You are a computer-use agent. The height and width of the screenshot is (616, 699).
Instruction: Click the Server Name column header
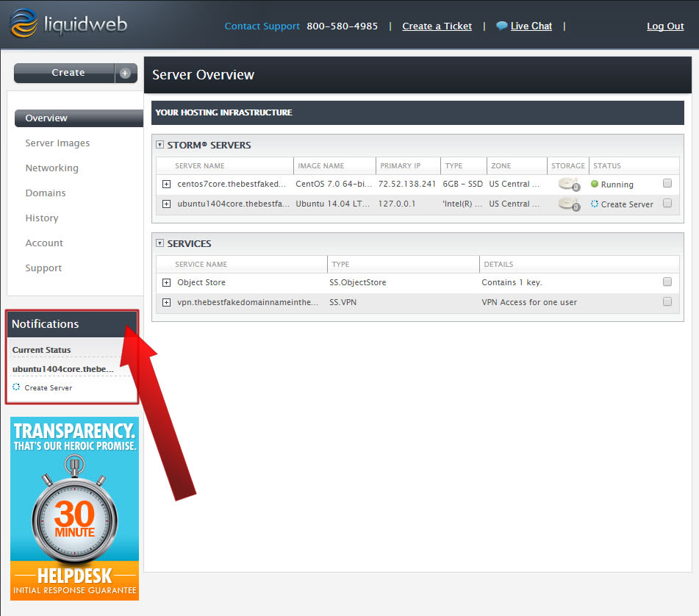(x=199, y=165)
